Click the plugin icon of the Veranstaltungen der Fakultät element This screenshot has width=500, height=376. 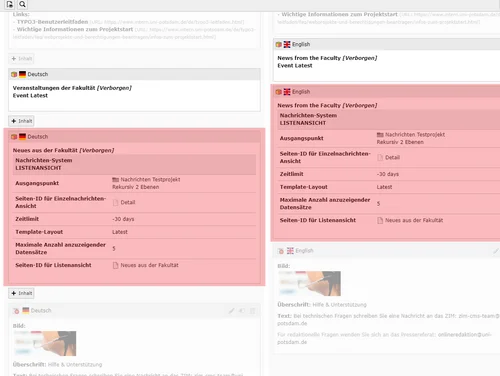pyautogui.click(x=14, y=74)
